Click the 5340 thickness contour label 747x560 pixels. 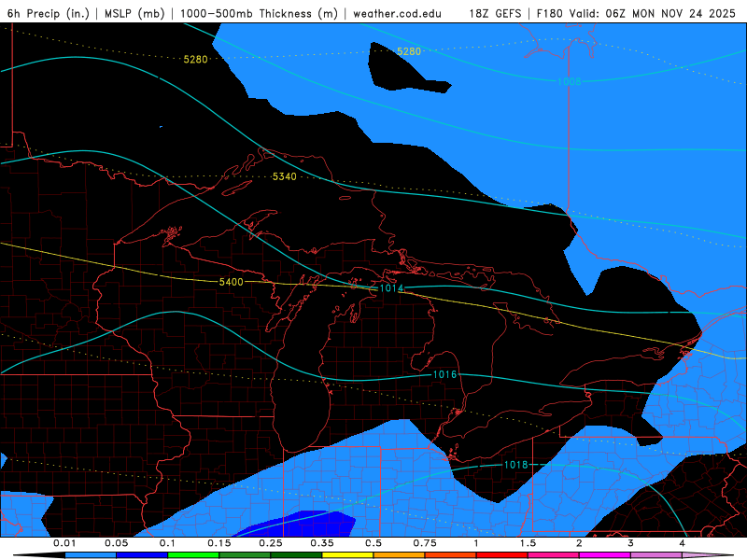[285, 176]
